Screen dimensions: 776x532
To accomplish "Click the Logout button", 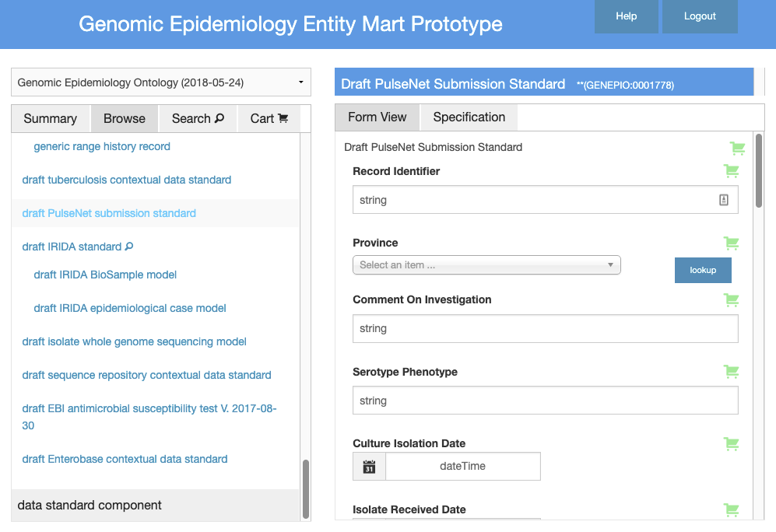I will point(699,16).
